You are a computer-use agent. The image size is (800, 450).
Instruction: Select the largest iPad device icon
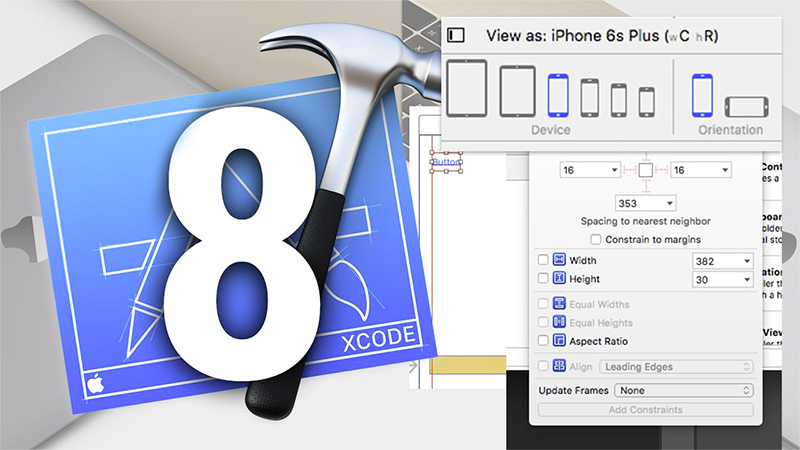coord(467,89)
